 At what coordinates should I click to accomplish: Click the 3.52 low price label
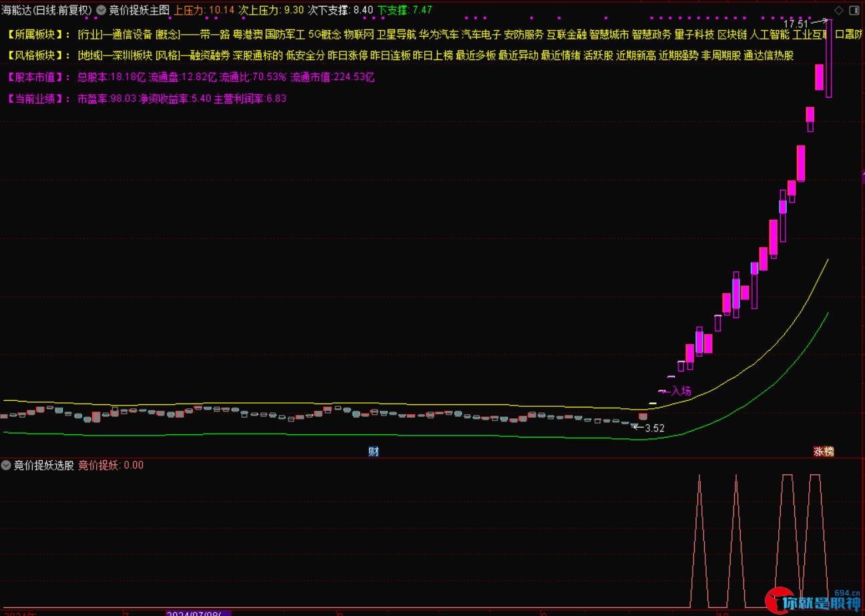pyautogui.click(x=655, y=428)
